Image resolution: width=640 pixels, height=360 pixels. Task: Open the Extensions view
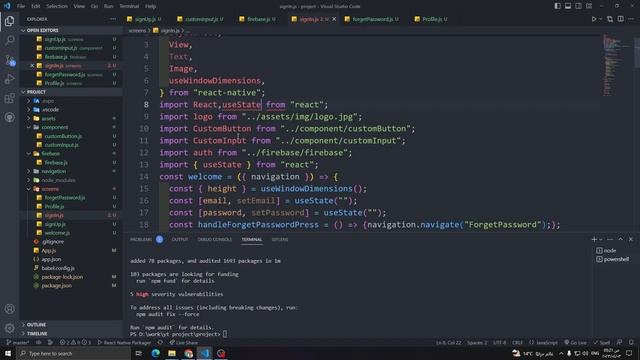[x=9, y=98]
